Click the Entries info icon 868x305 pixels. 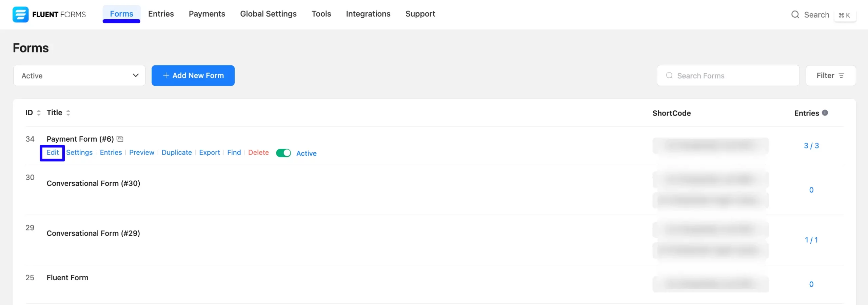pos(825,113)
